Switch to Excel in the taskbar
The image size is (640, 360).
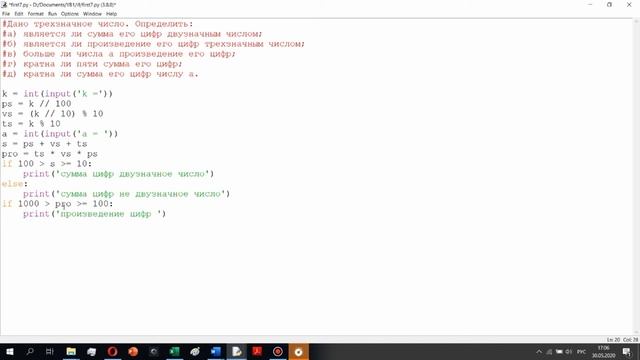(174, 351)
